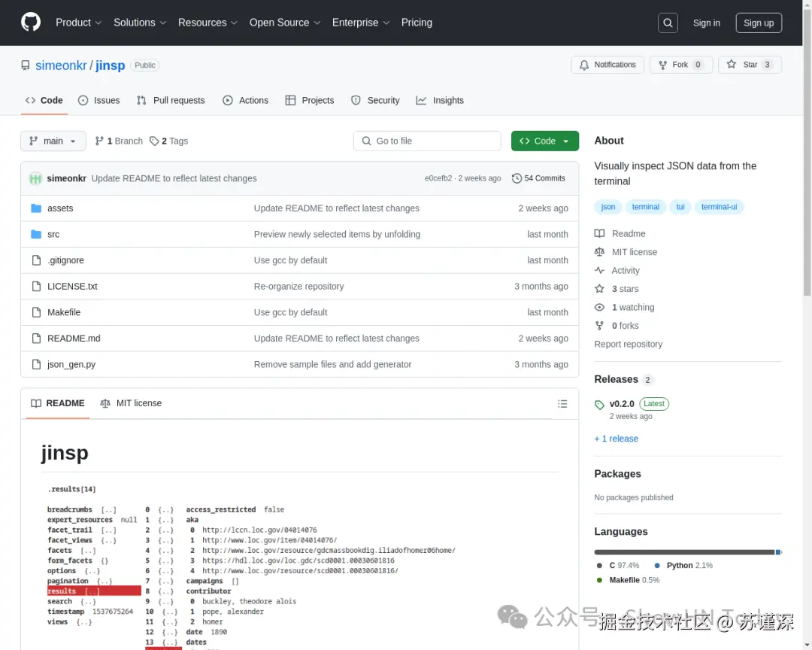The image size is (812, 650).
Task: Click Sign in
Action: 706,23
